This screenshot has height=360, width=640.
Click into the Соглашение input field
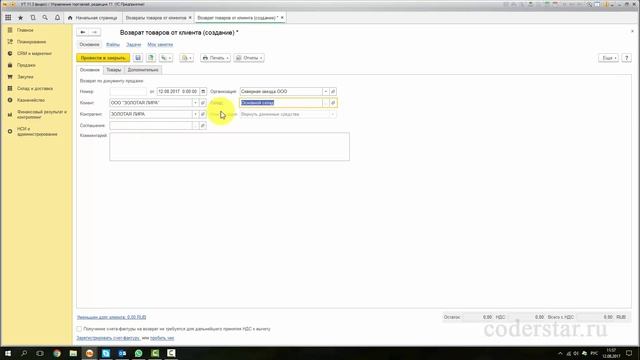pos(151,126)
